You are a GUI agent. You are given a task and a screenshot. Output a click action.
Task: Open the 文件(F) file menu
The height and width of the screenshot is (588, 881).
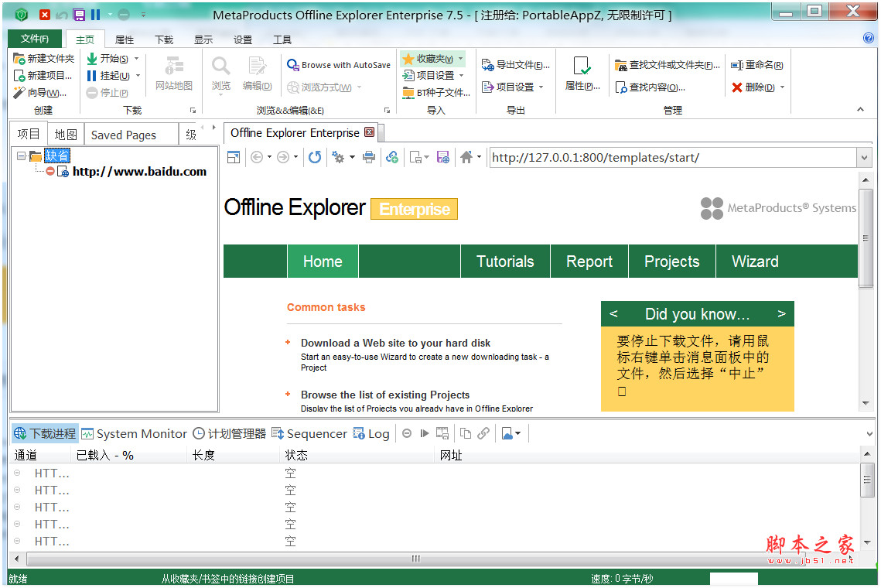coord(35,38)
